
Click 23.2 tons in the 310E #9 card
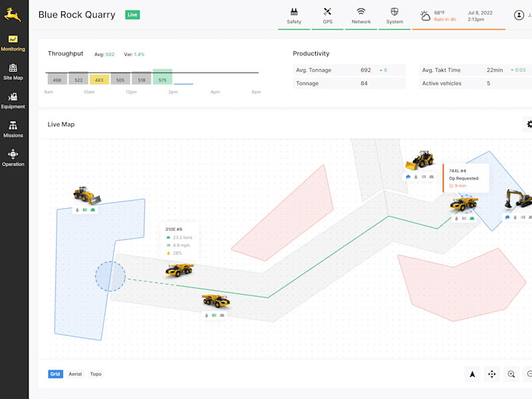[179, 237]
